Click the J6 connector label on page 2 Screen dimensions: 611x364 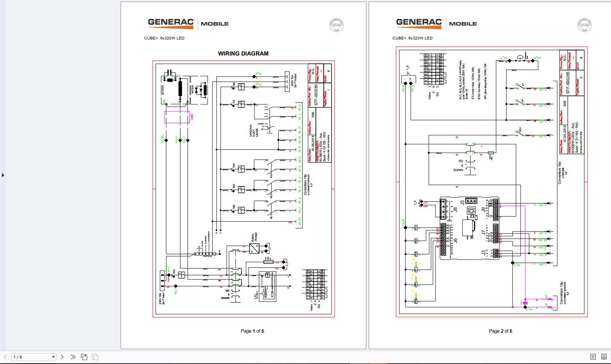click(x=455, y=240)
